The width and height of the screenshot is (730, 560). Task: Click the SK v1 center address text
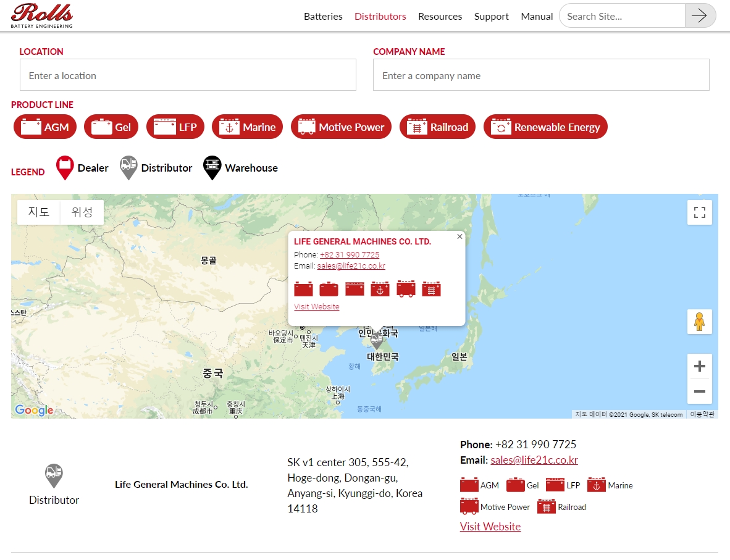(355, 485)
